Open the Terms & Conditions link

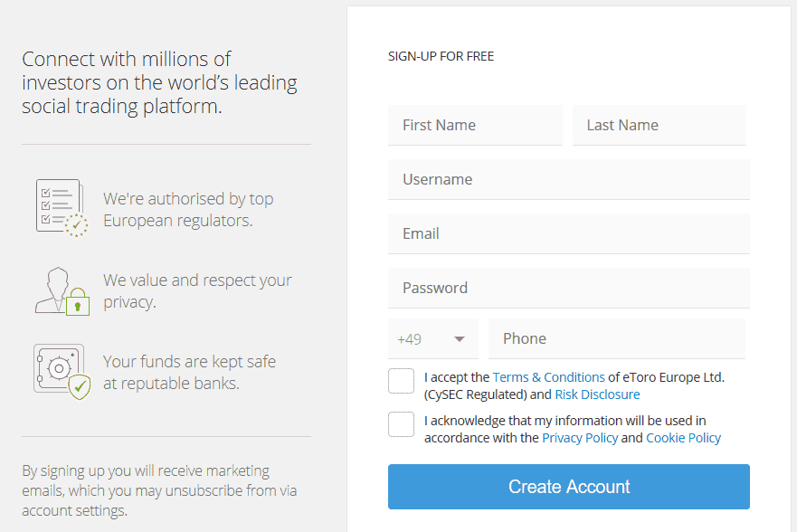click(548, 377)
